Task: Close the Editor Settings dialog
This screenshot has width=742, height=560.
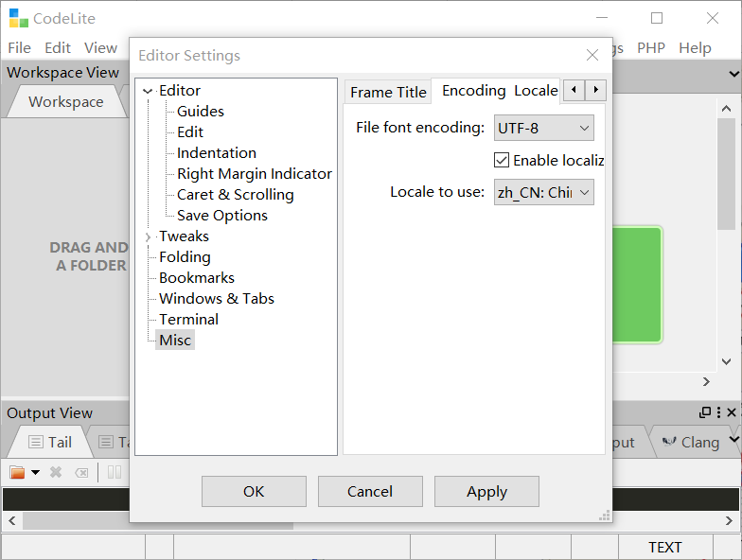Action: [592, 55]
